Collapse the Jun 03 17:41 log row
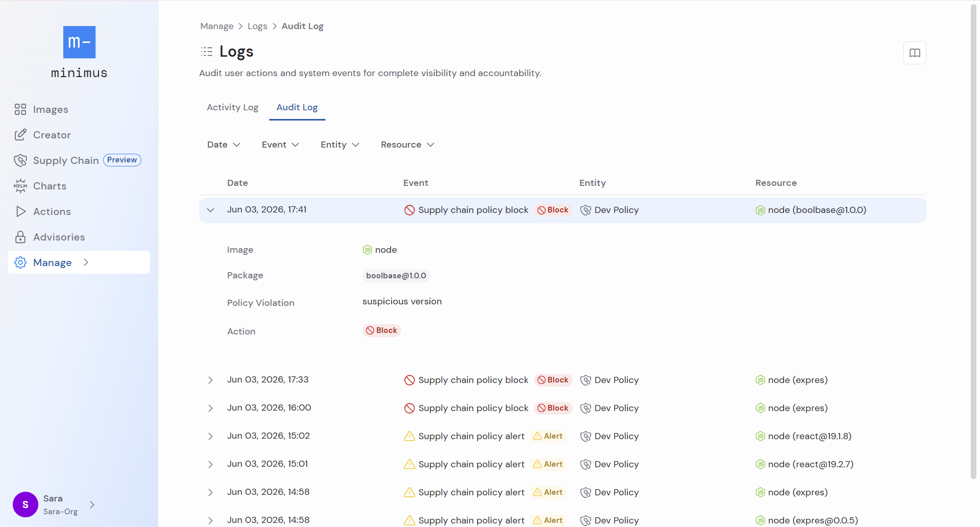The image size is (980, 527). pyautogui.click(x=210, y=210)
